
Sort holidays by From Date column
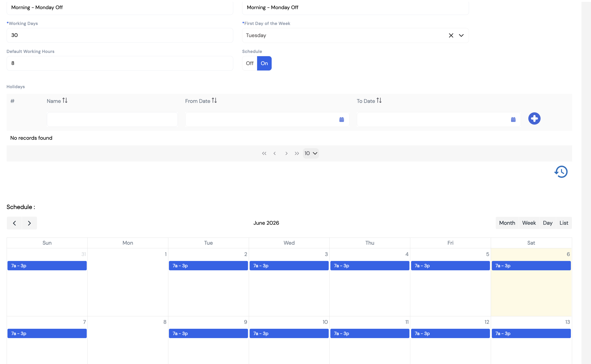214,100
